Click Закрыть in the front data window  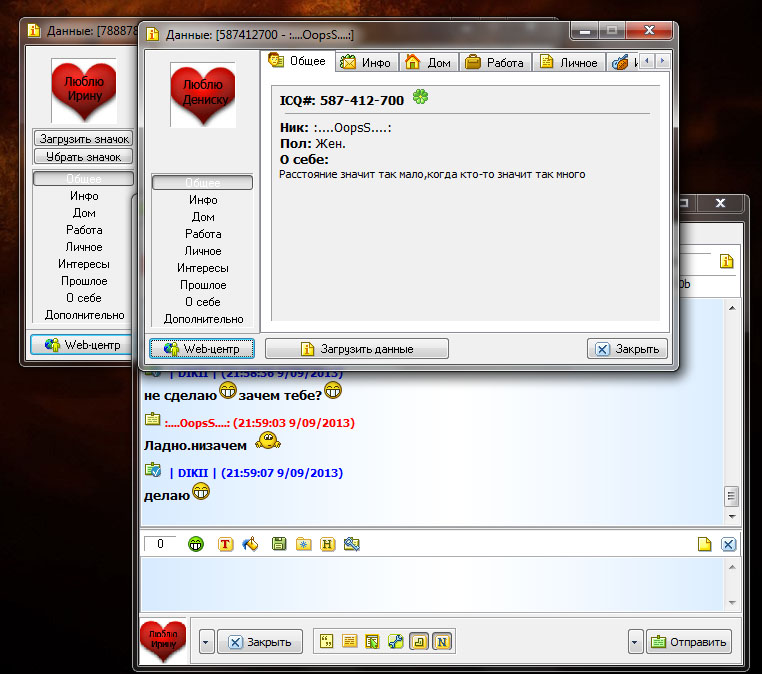(x=627, y=349)
